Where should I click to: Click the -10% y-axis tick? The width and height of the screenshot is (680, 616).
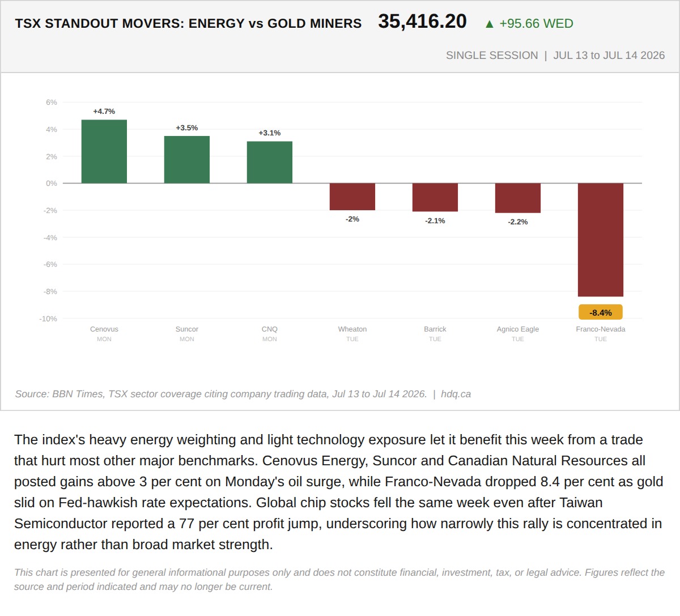(x=48, y=318)
